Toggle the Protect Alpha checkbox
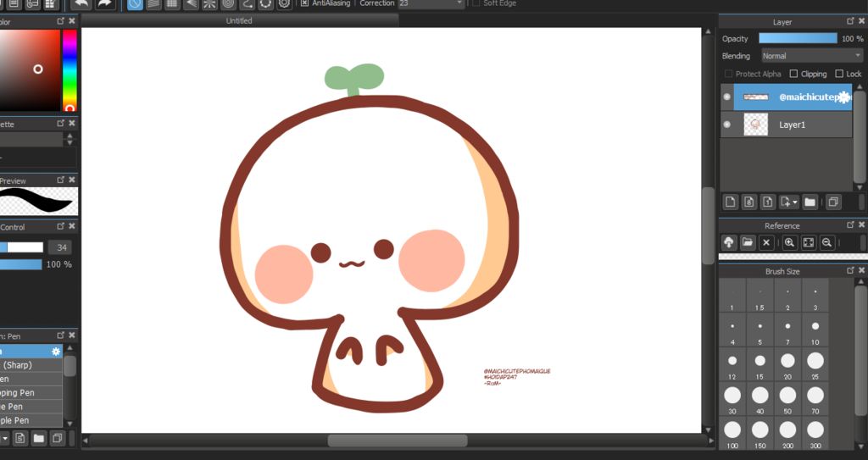868x460 pixels. 728,74
